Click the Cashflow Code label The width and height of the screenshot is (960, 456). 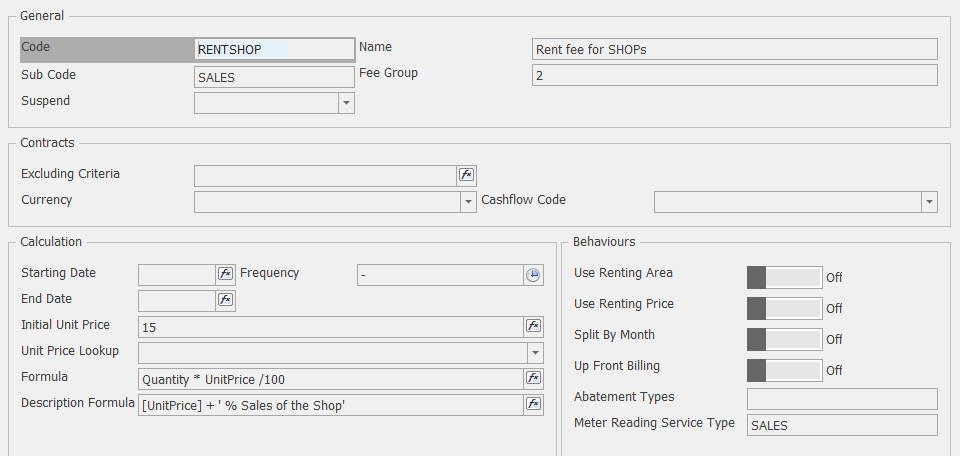tap(523, 200)
